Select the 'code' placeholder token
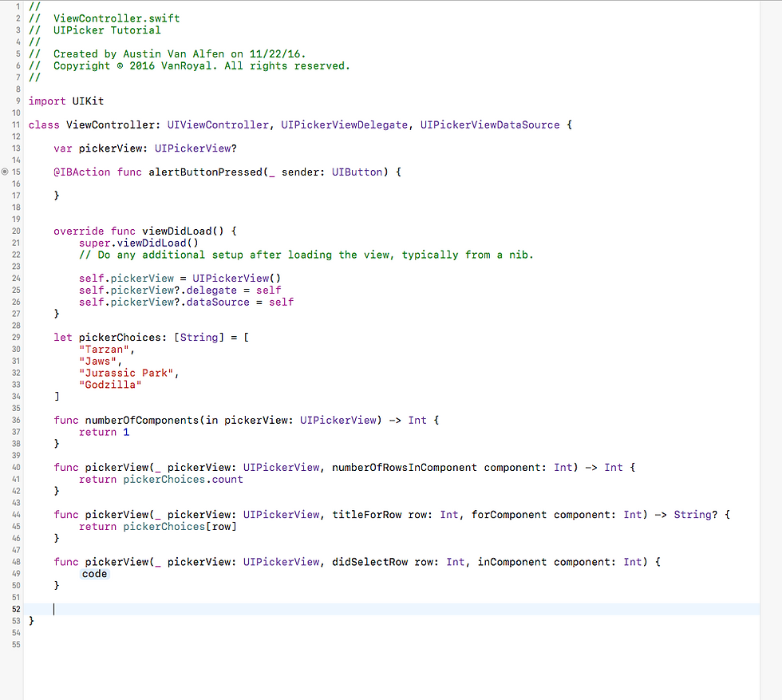Viewport: 782px width, 700px height. coord(95,574)
